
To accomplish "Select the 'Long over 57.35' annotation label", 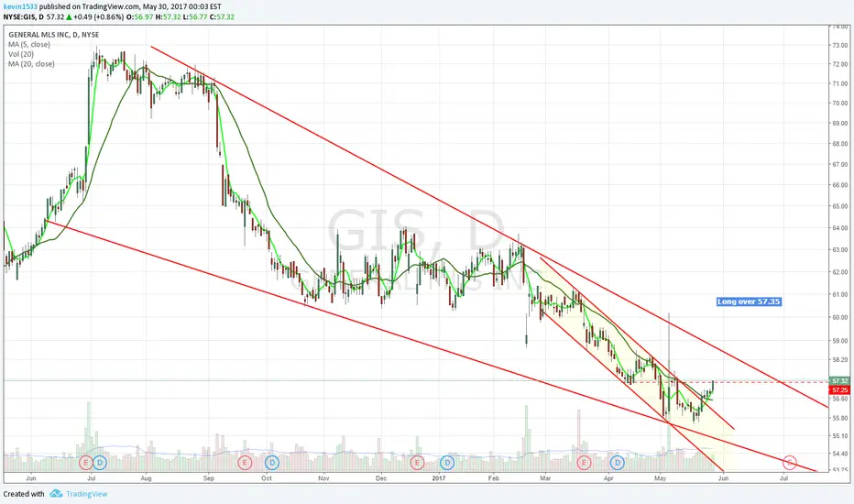I will click(749, 301).
